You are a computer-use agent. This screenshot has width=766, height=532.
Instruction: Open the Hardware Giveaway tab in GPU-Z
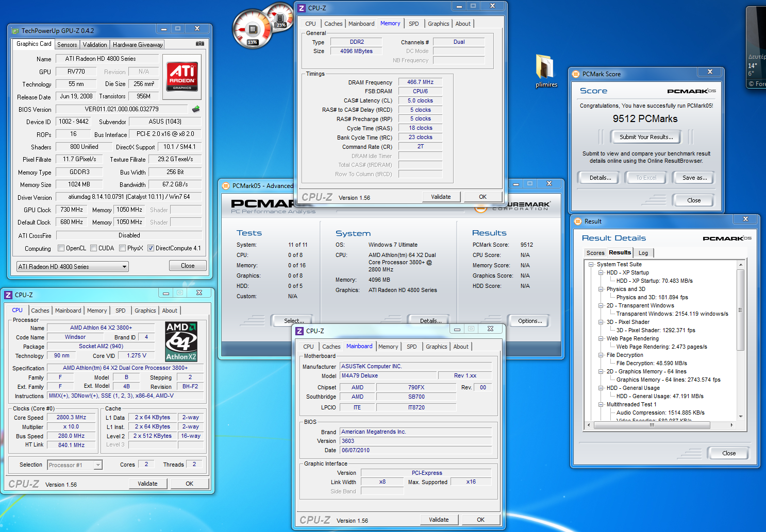pos(138,45)
